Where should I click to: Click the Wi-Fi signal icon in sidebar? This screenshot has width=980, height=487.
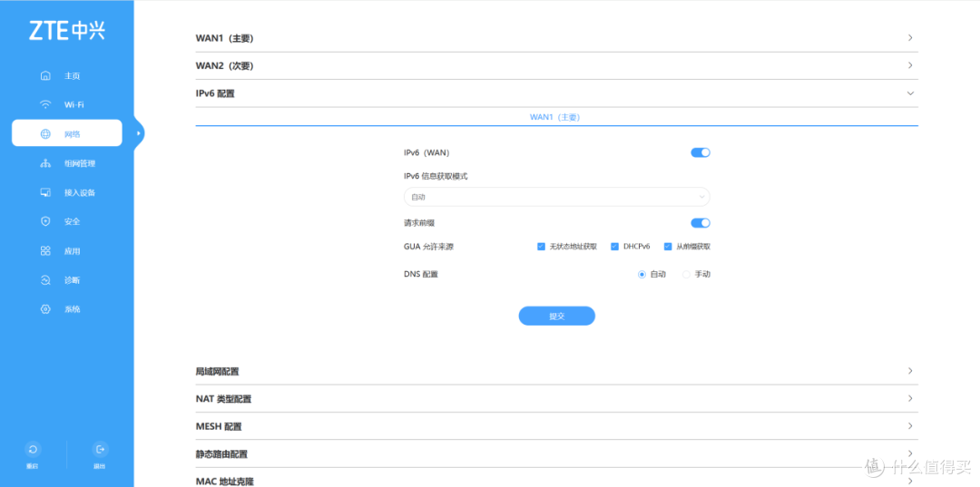45,104
